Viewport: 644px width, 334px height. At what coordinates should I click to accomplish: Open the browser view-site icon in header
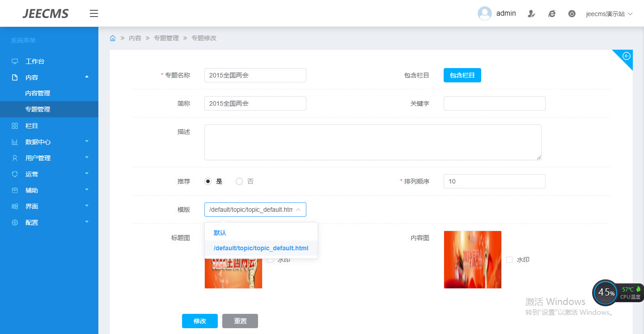point(552,14)
